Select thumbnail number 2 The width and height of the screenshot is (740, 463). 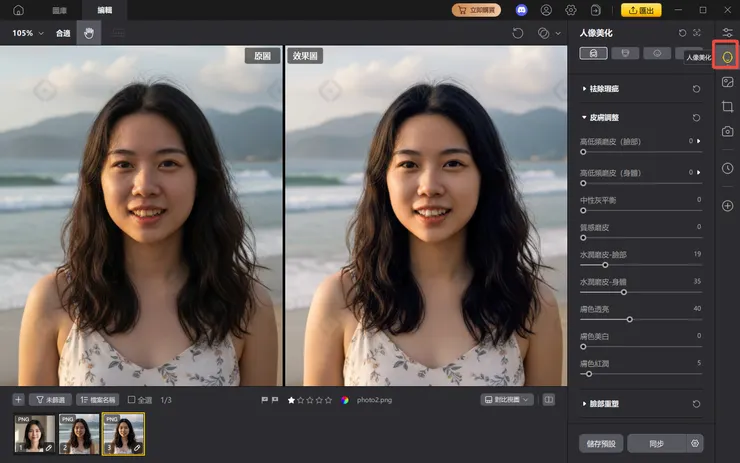click(x=79, y=434)
